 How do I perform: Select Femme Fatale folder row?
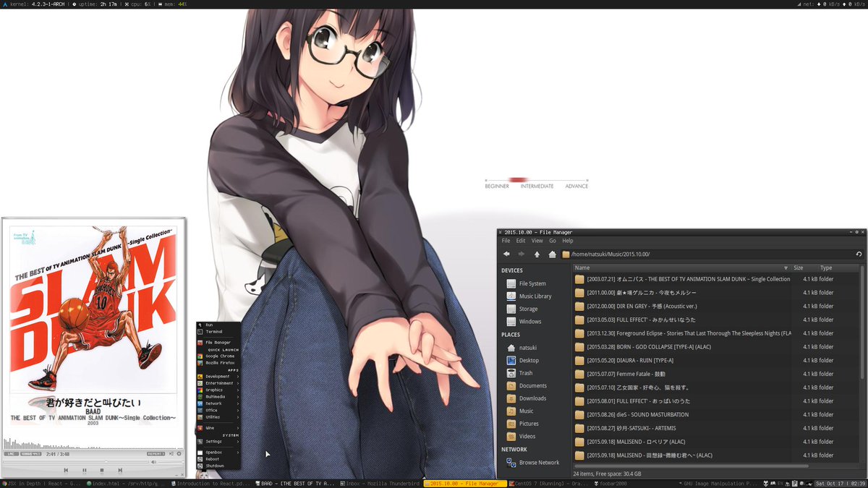716,374
